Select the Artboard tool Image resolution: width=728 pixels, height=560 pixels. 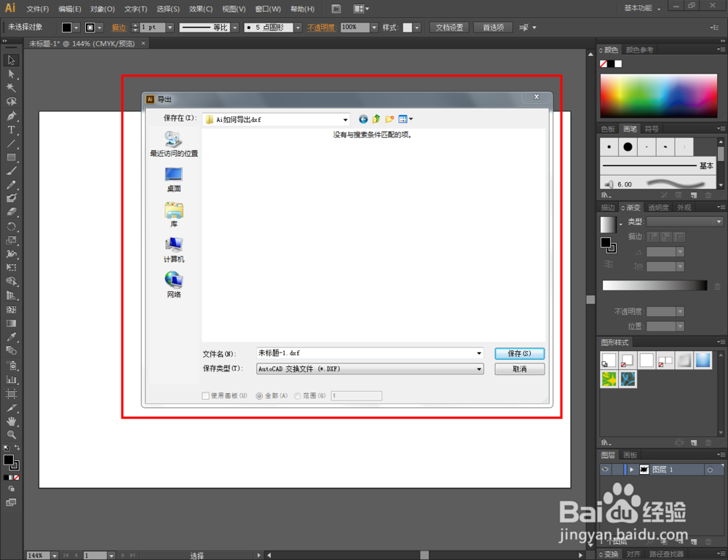[x=11, y=394]
